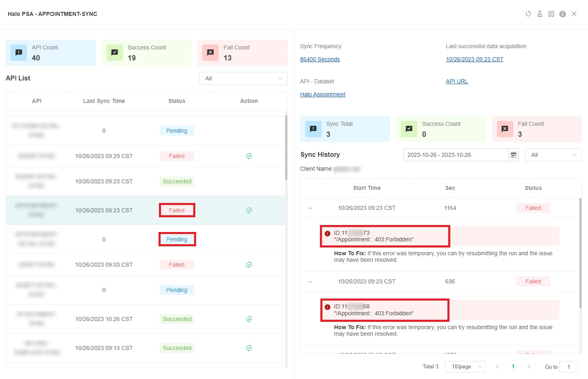Open the API List status filter dropdown
The height and width of the screenshot is (379, 588).
pos(243,78)
